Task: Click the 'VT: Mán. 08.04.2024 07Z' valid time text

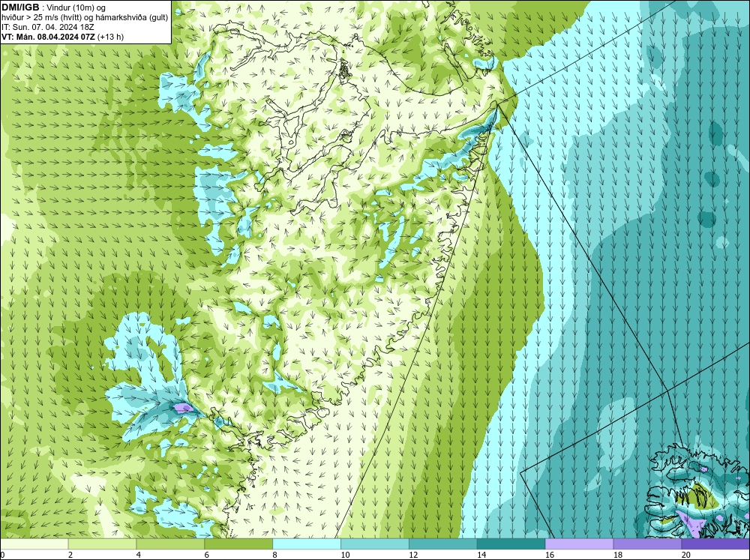Action: click(48, 37)
